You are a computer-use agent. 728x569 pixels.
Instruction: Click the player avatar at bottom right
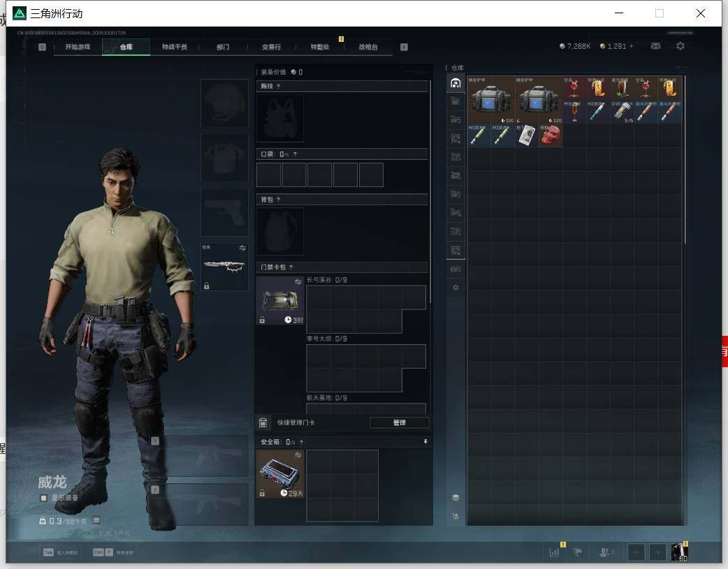pyautogui.click(x=679, y=552)
